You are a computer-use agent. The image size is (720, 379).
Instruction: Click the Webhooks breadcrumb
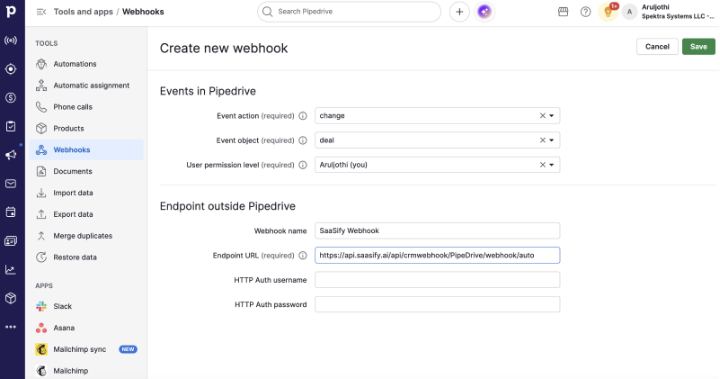pyautogui.click(x=143, y=12)
